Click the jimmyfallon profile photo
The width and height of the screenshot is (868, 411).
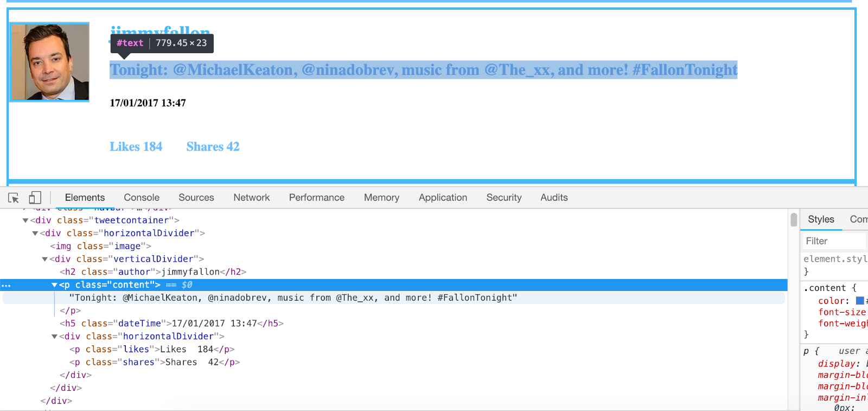pos(50,62)
